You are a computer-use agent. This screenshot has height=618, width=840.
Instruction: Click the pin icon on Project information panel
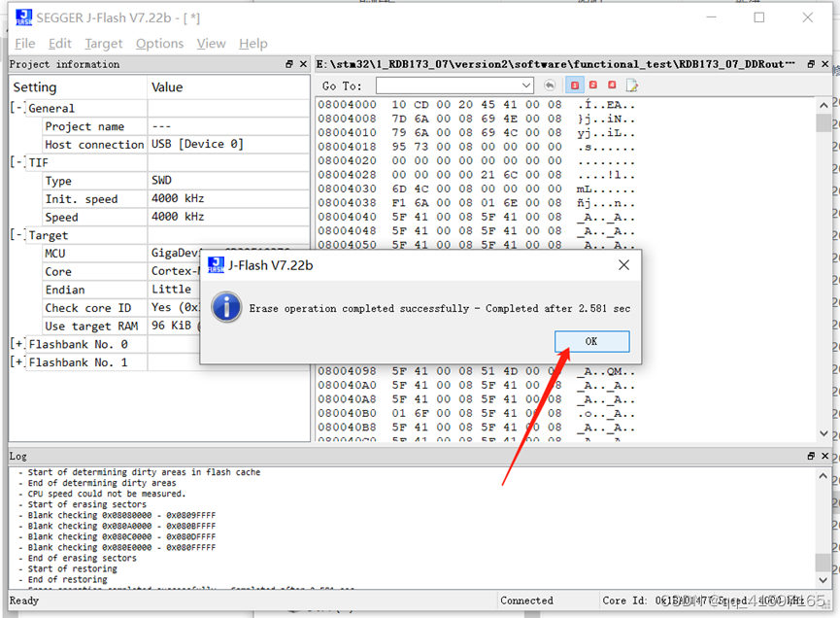click(x=287, y=64)
